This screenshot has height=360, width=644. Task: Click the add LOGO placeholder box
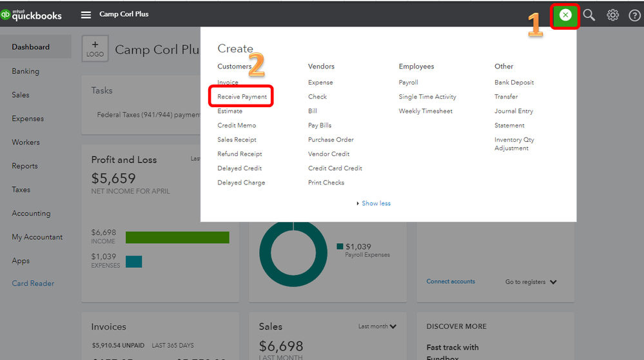point(95,49)
